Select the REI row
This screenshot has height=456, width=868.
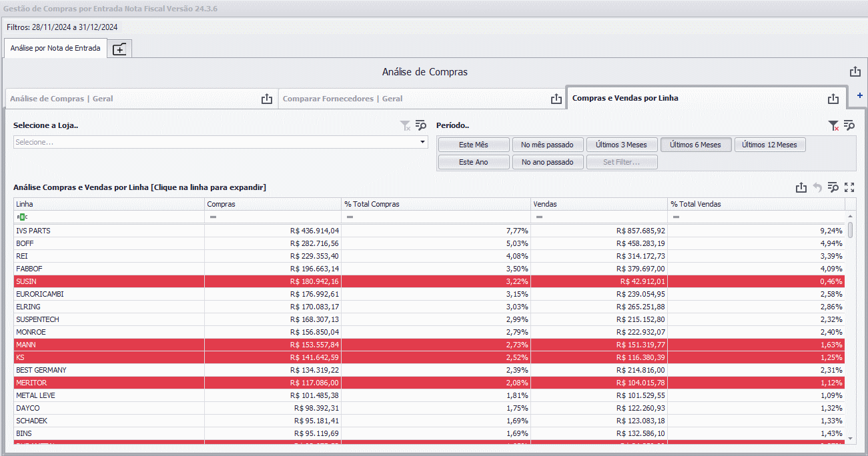point(430,256)
